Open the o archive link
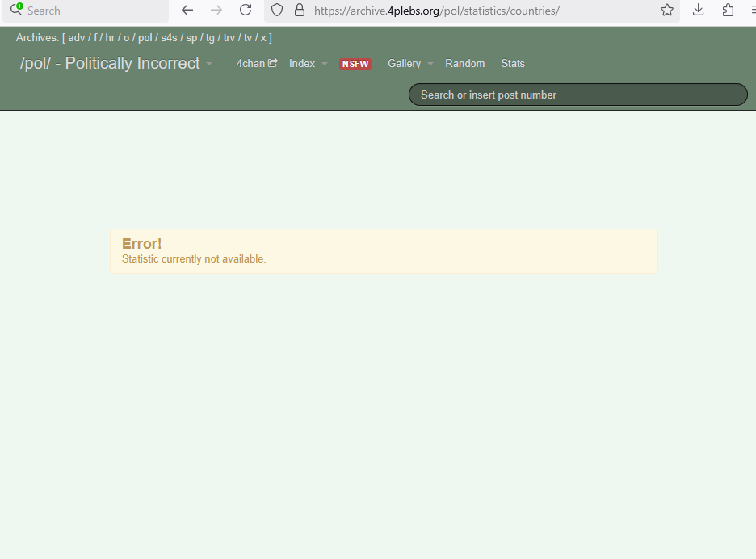 click(126, 38)
